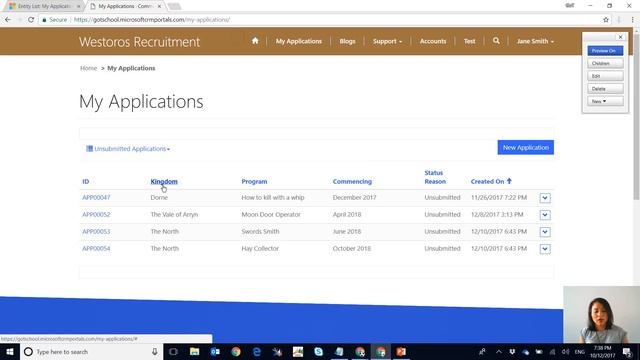Click the Created On sort arrow
640x360 pixels.
click(x=509, y=181)
